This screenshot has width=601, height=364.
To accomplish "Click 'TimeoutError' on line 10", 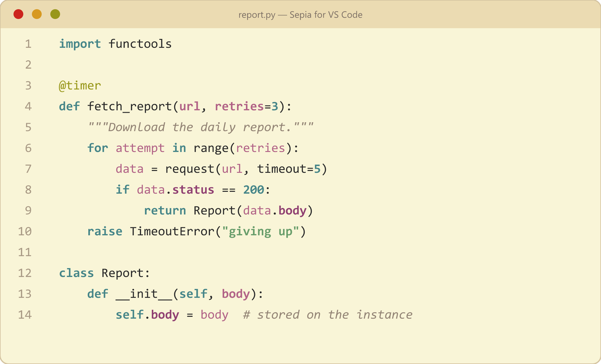I will click(172, 231).
